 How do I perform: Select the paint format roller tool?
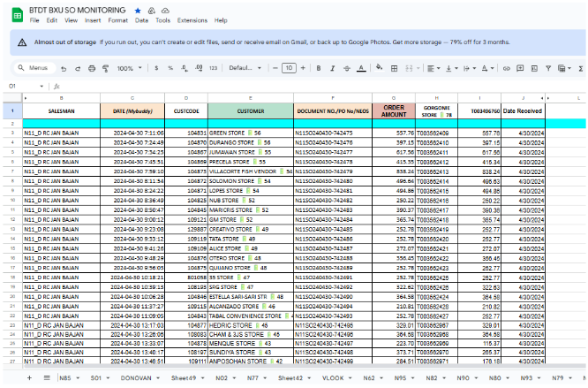(x=104, y=68)
